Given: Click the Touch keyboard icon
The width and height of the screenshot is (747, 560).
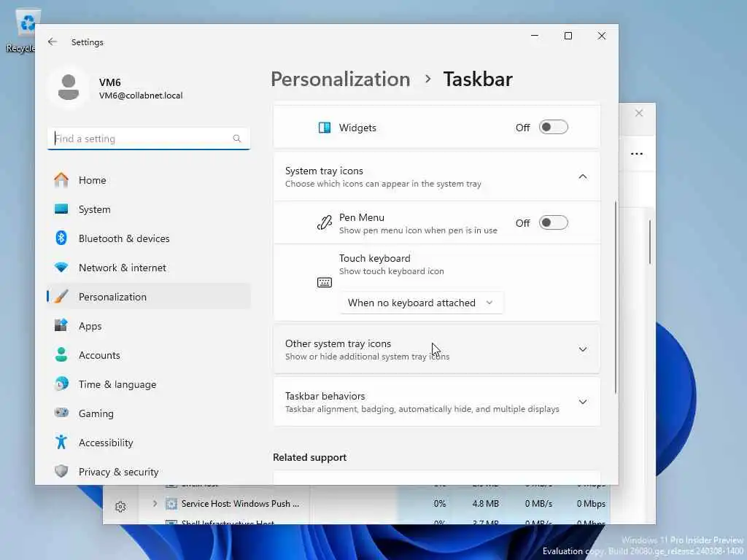Looking at the screenshot, I should (x=325, y=282).
